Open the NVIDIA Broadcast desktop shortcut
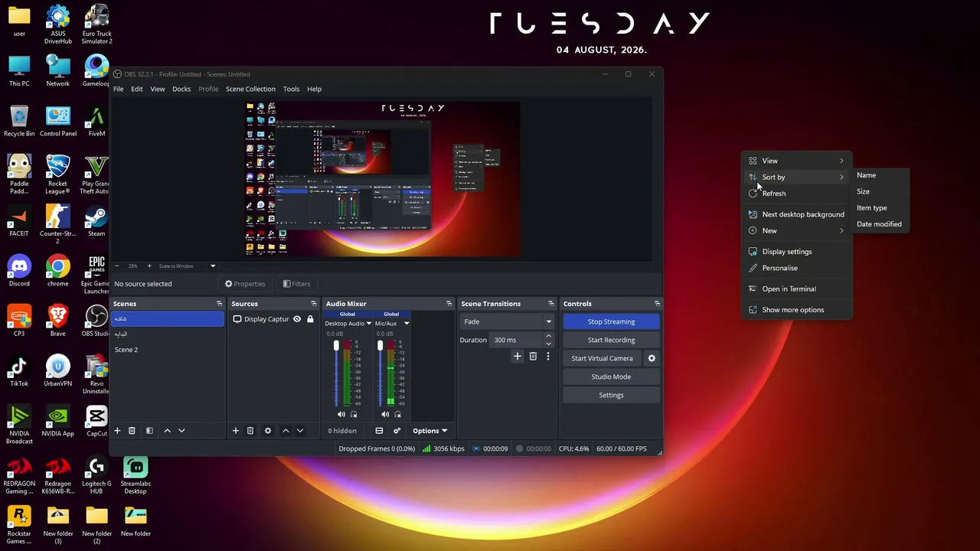Image resolution: width=980 pixels, height=551 pixels. click(19, 425)
